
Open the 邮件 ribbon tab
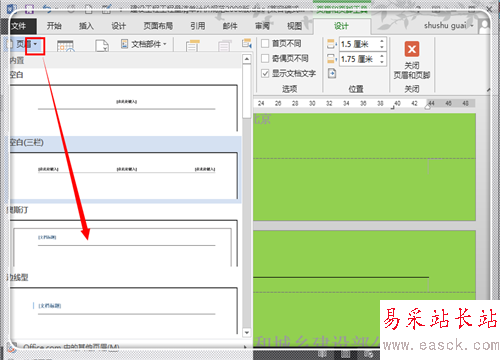[x=230, y=26]
